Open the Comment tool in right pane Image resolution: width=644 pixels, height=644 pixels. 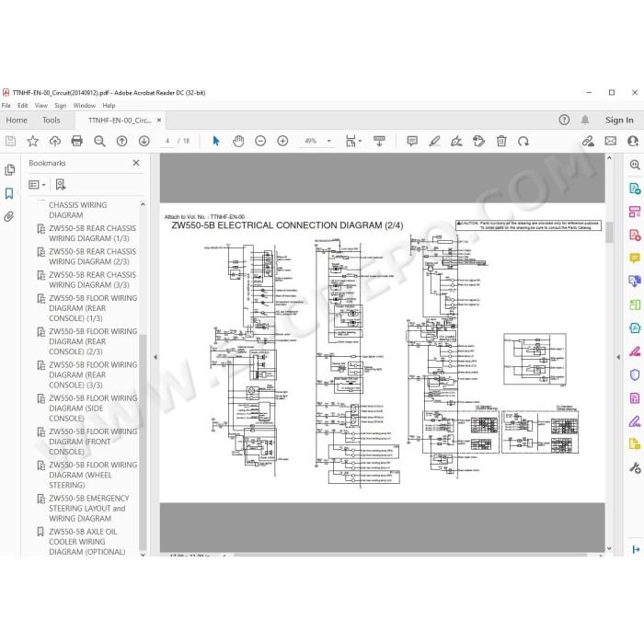[x=635, y=259]
